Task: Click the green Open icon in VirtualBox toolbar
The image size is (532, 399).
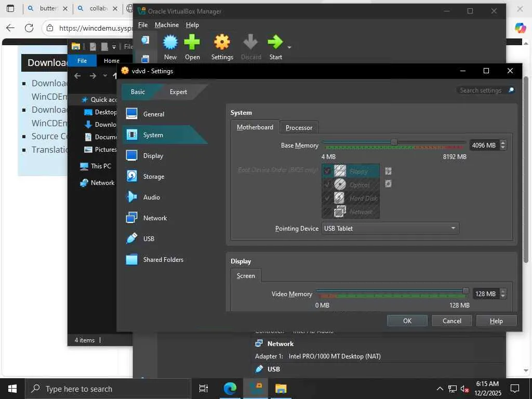Action: pyautogui.click(x=192, y=42)
